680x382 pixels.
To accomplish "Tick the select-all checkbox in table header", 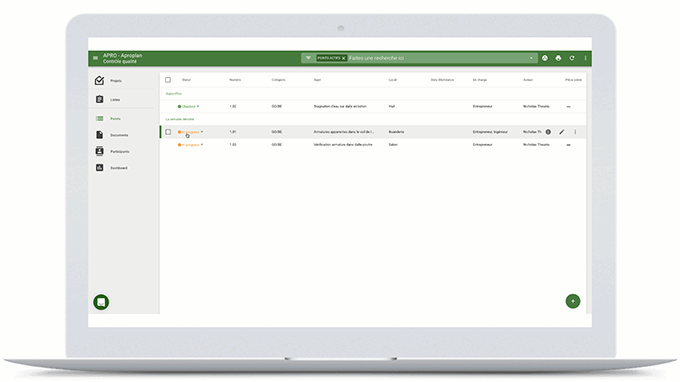I will [x=168, y=80].
